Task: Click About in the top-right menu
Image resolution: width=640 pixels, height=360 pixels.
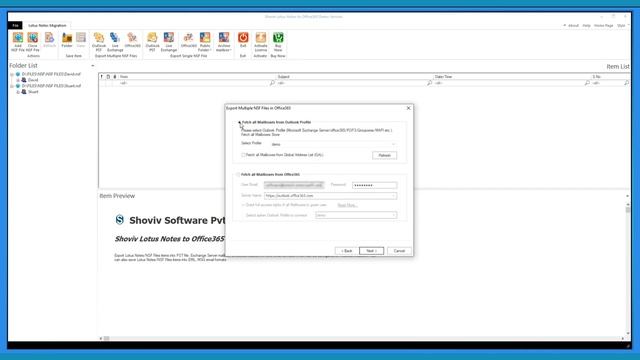Action: 573,25
